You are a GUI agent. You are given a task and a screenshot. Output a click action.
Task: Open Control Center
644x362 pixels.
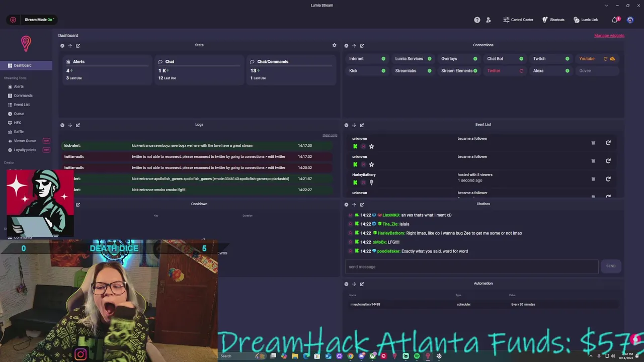(518, 20)
